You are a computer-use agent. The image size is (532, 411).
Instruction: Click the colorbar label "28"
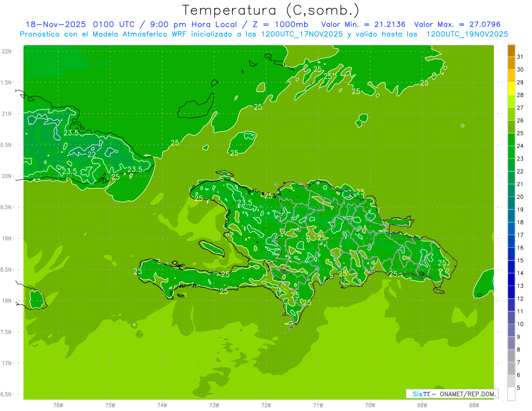click(x=520, y=95)
